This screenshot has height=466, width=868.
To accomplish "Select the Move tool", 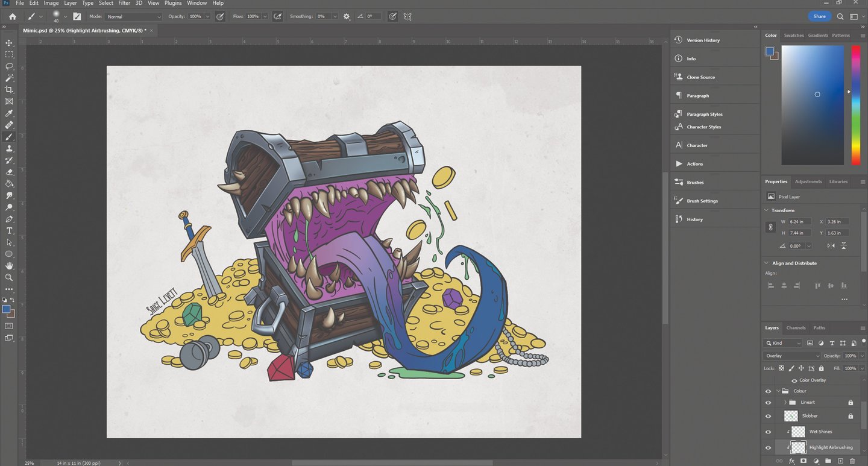I will [x=9, y=43].
